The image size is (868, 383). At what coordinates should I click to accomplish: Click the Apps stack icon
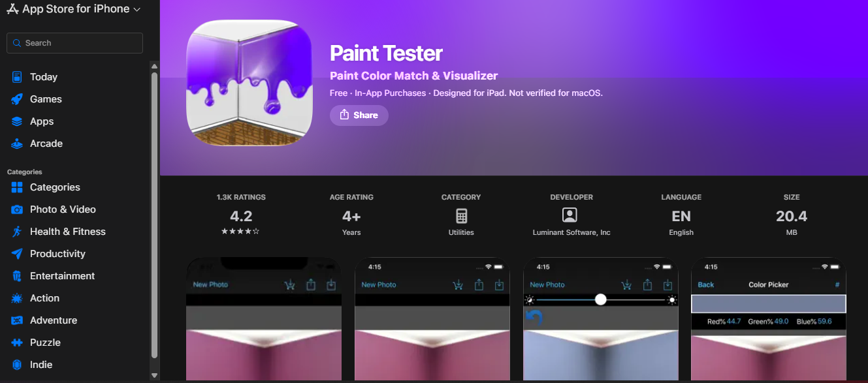[x=17, y=121]
